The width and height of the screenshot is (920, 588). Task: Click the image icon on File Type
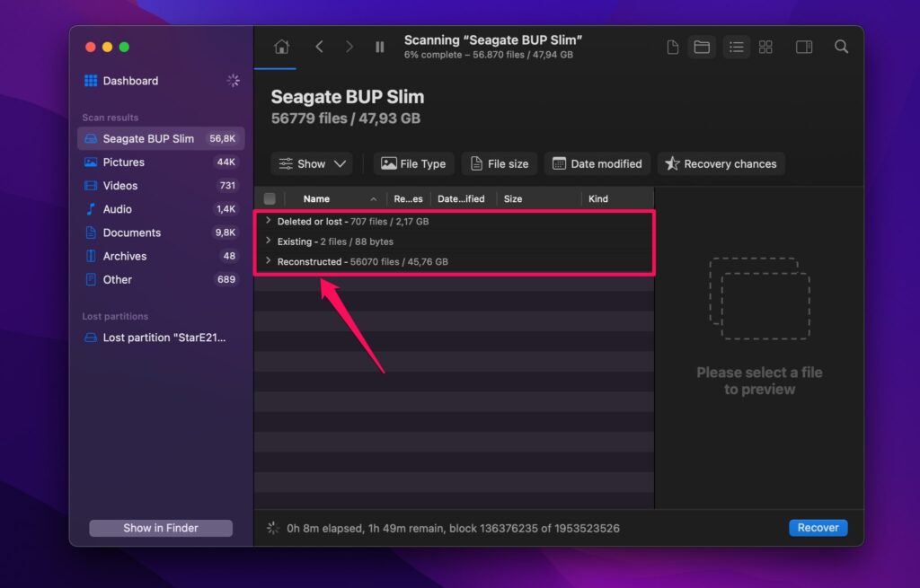(388, 163)
